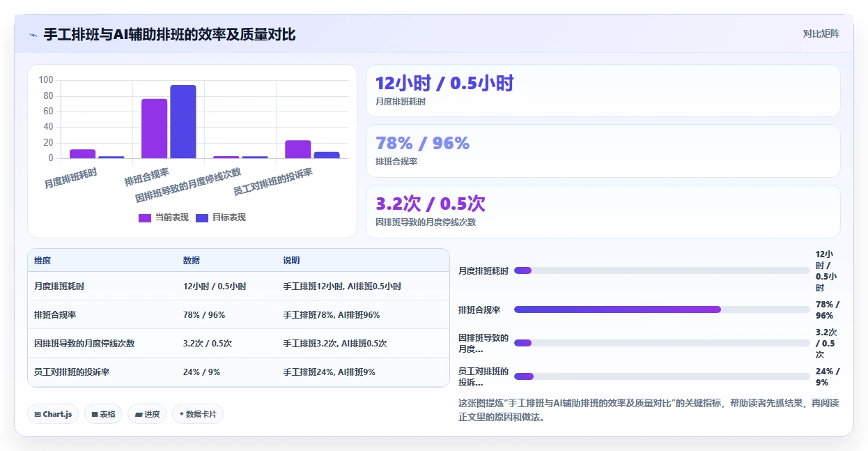Viewport: 868px width, 451px height.
Task: Select the 78% / 96% data card
Action: pos(603,151)
